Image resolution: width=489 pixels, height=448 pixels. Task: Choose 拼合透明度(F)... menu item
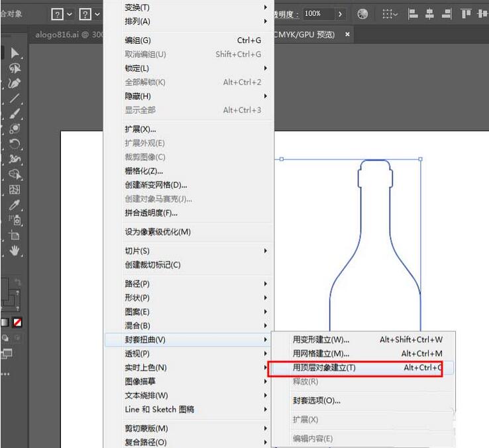coord(189,213)
